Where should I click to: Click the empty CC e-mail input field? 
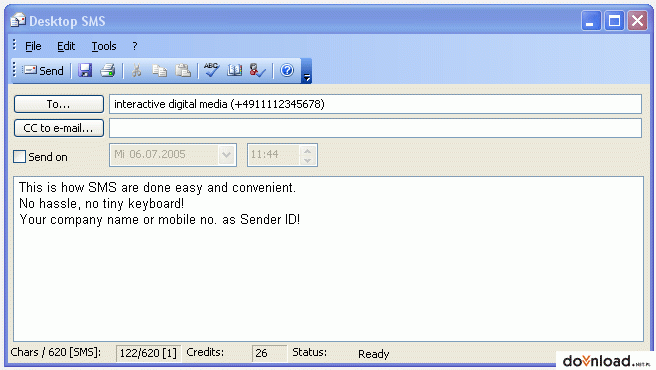[375, 128]
